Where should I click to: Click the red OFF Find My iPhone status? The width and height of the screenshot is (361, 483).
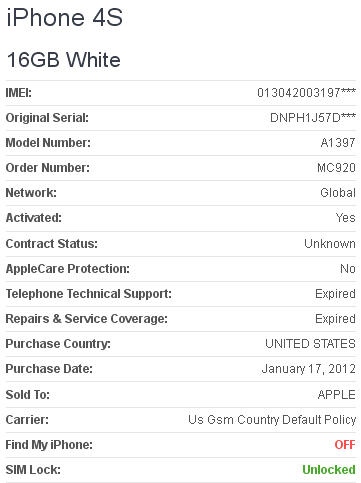(345, 445)
